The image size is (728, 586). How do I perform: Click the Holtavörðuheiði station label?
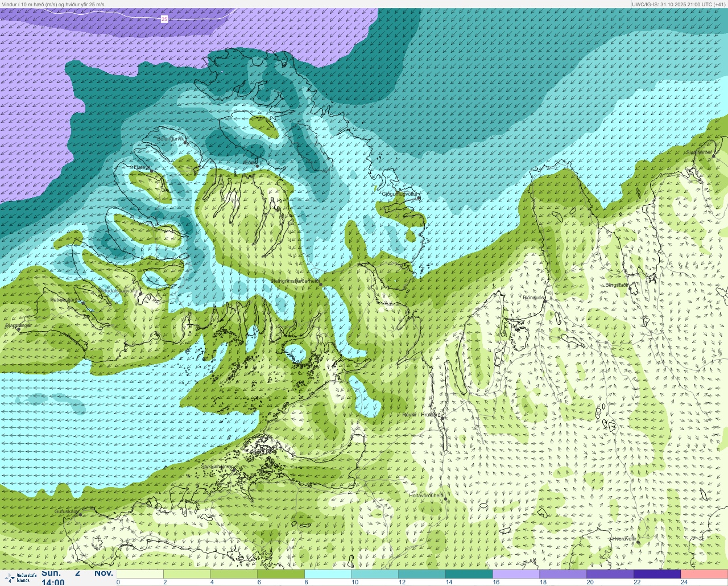pos(427,496)
